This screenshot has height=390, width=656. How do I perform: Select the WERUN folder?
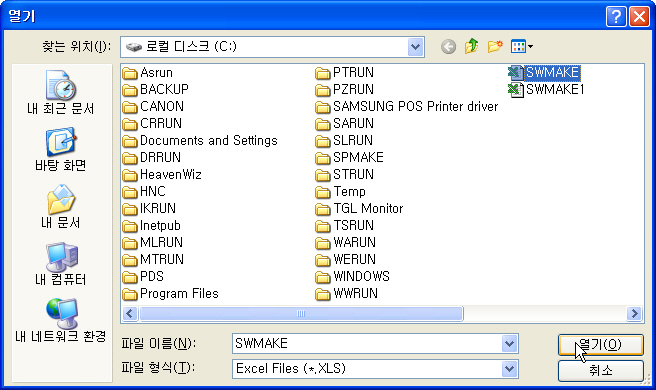pyautogui.click(x=346, y=259)
